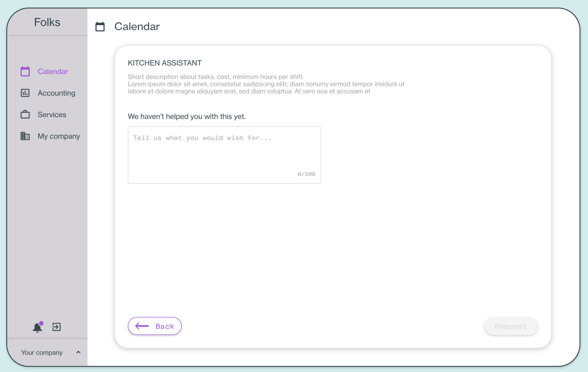Click the Accounting chart icon
Viewport: 588px width, 372px height.
click(x=25, y=93)
